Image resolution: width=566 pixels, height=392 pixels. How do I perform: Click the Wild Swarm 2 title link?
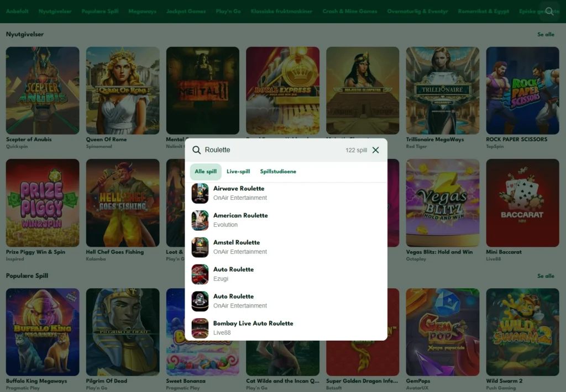[504, 381]
